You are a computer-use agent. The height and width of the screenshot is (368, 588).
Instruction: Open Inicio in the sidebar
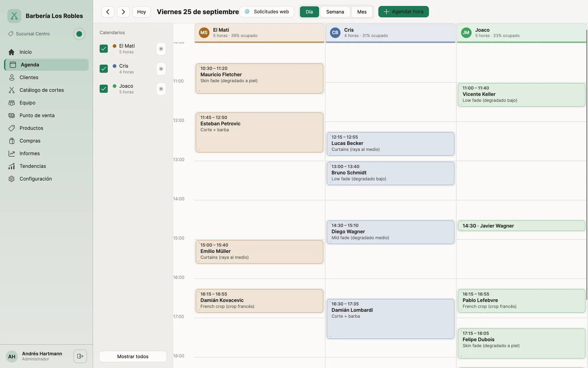coord(46,52)
